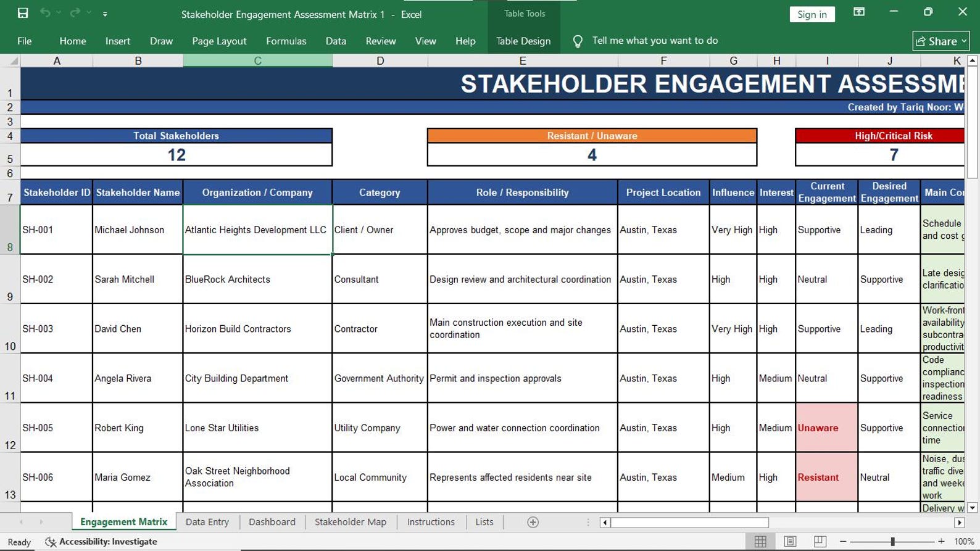Select the Engagement Matrix sheet tab
980x551 pixels.
[x=123, y=522]
